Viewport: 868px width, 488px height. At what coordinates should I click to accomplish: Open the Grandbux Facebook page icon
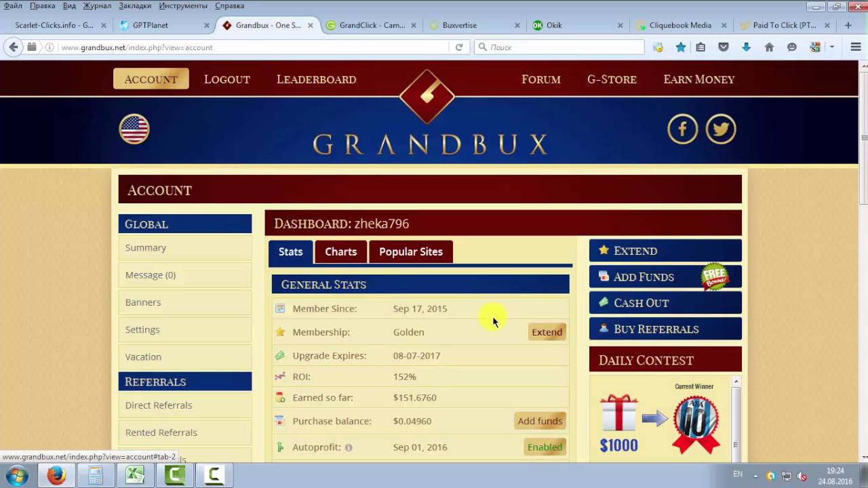click(x=682, y=129)
